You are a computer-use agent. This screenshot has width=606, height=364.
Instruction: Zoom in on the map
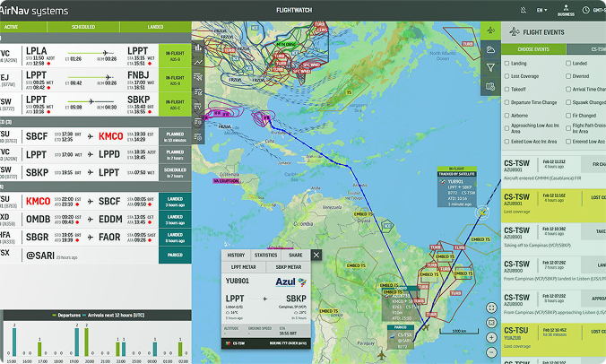491,338
